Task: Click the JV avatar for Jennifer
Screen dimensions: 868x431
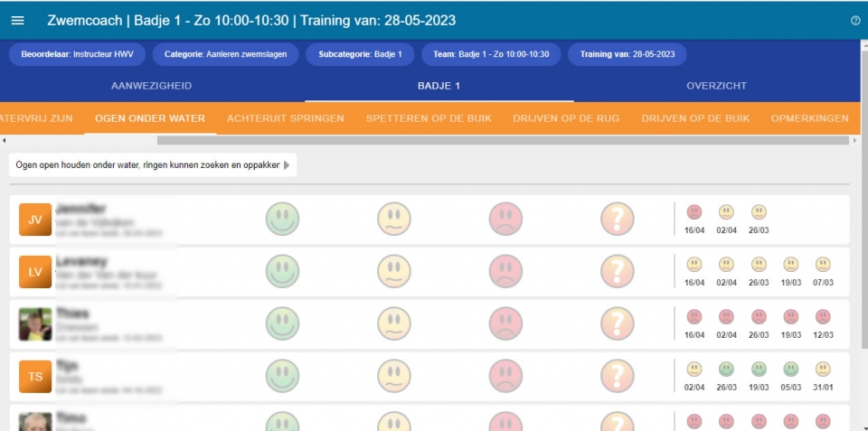Action: [x=35, y=220]
